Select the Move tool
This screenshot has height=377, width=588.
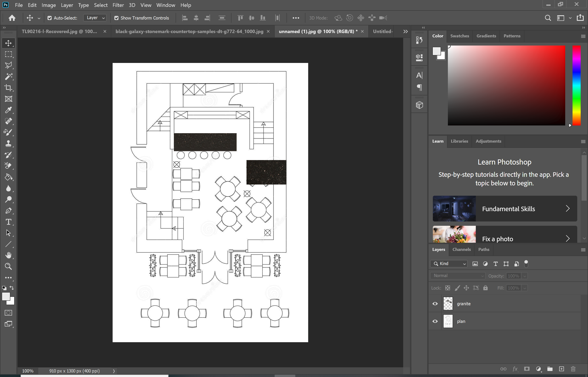point(8,43)
